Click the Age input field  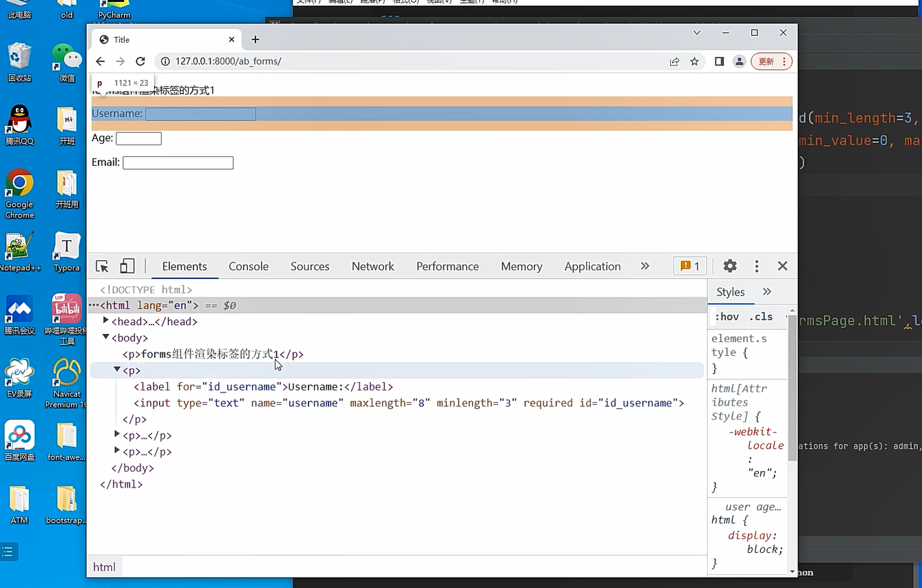click(x=138, y=138)
